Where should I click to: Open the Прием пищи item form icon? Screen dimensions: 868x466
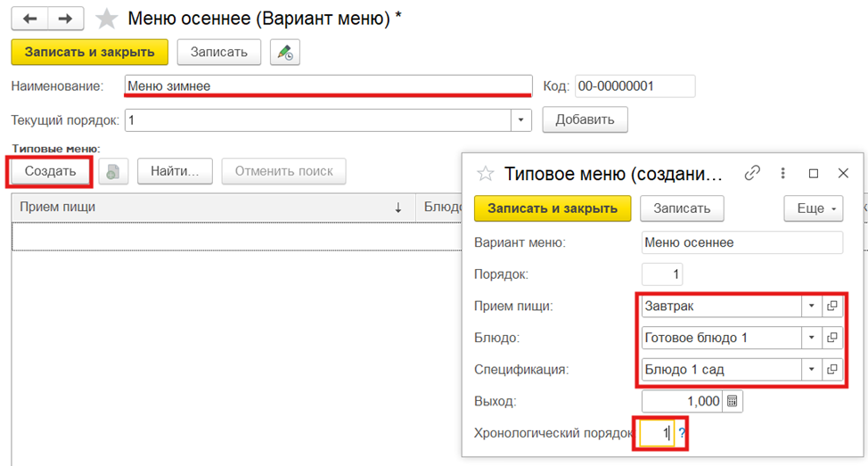pos(832,306)
